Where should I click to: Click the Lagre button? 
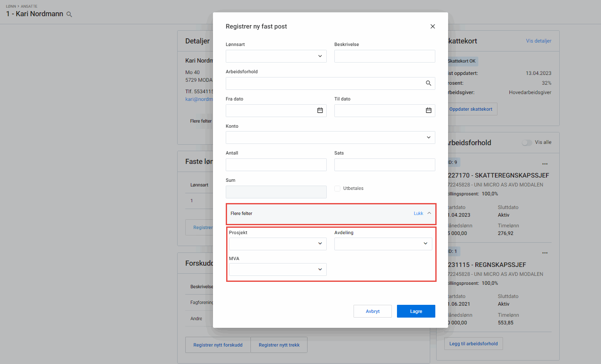[x=416, y=311]
